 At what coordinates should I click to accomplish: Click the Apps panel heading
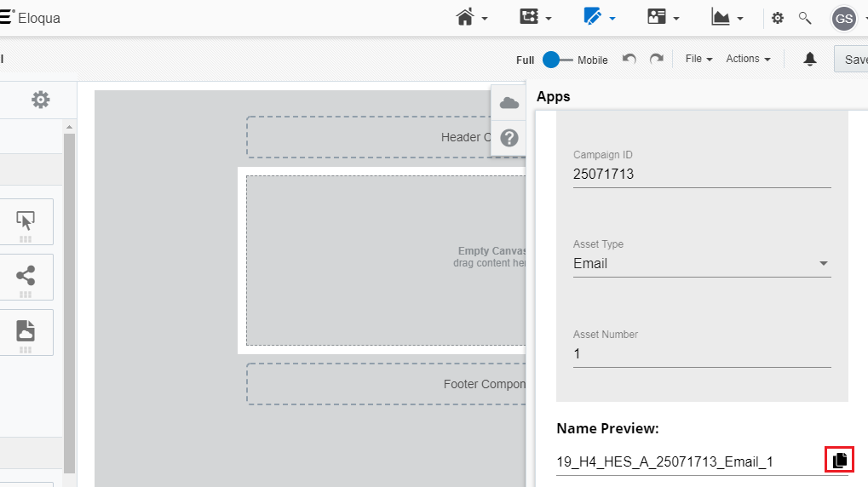pos(553,96)
